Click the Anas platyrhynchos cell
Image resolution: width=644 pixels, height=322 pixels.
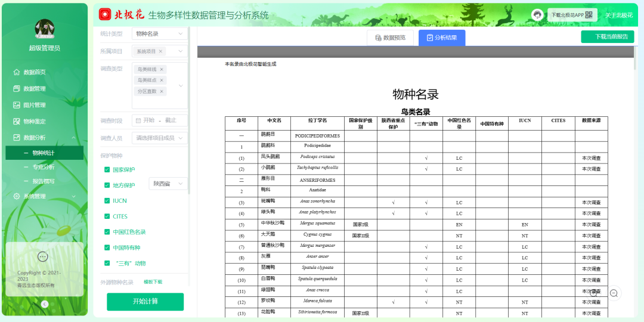[x=317, y=213]
